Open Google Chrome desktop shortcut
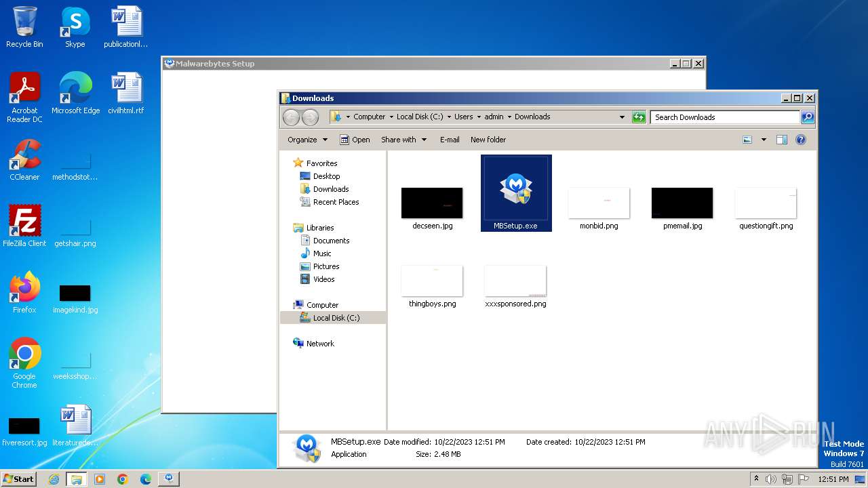This screenshot has height=488, width=868. (x=24, y=363)
